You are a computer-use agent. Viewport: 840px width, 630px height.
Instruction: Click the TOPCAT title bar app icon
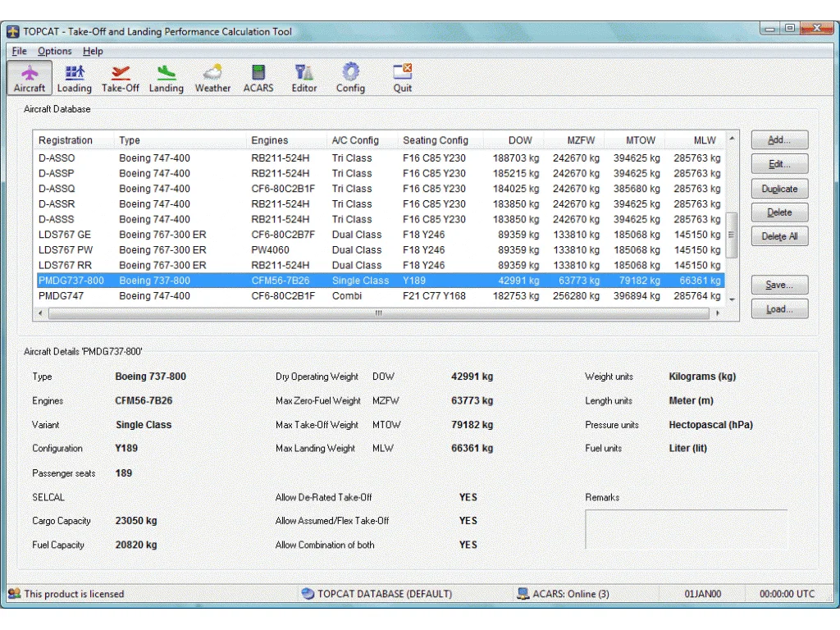pyautogui.click(x=13, y=32)
